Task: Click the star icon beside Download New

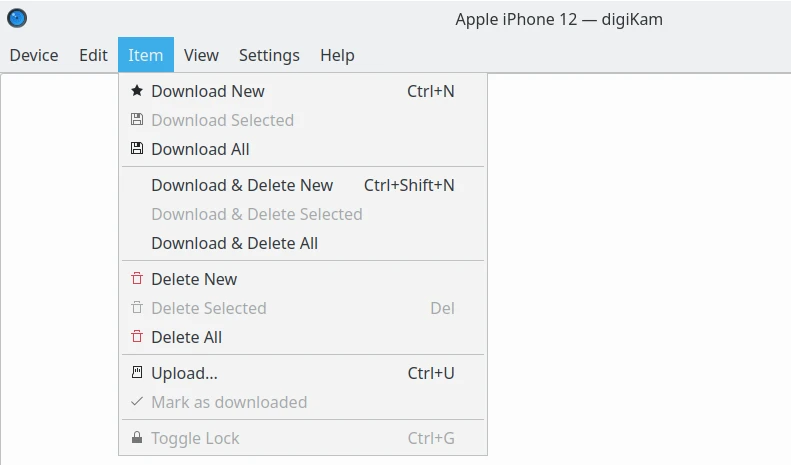Action: pos(137,91)
